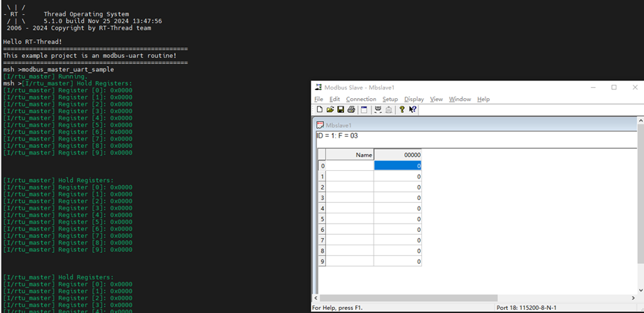Click the Print toolbar icon
This screenshot has width=644, height=313.
[351, 109]
